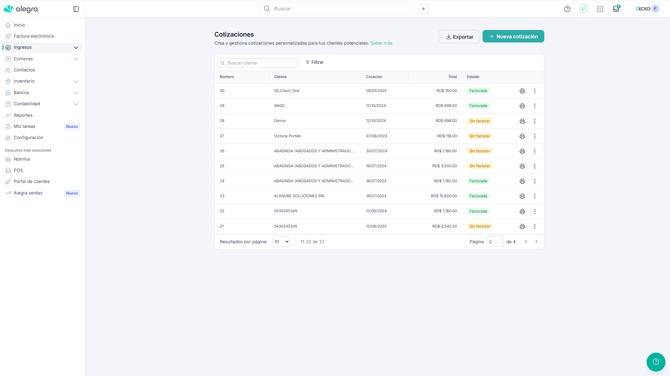This screenshot has height=376, width=670.
Task: Open Factura electrónica in sidebar
Action: click(34, 36)
